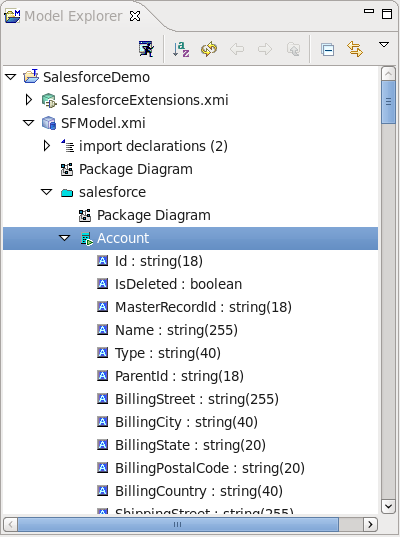The height and width of the screenshot is (537, 400).
Task: Select the 'import declarations (2)' label
Action: 153,146
